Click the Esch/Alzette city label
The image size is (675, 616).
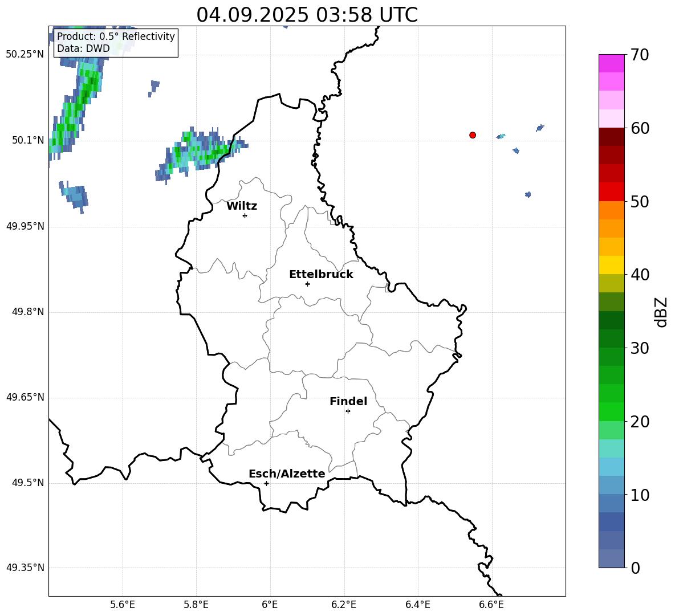tap(287, 474)
